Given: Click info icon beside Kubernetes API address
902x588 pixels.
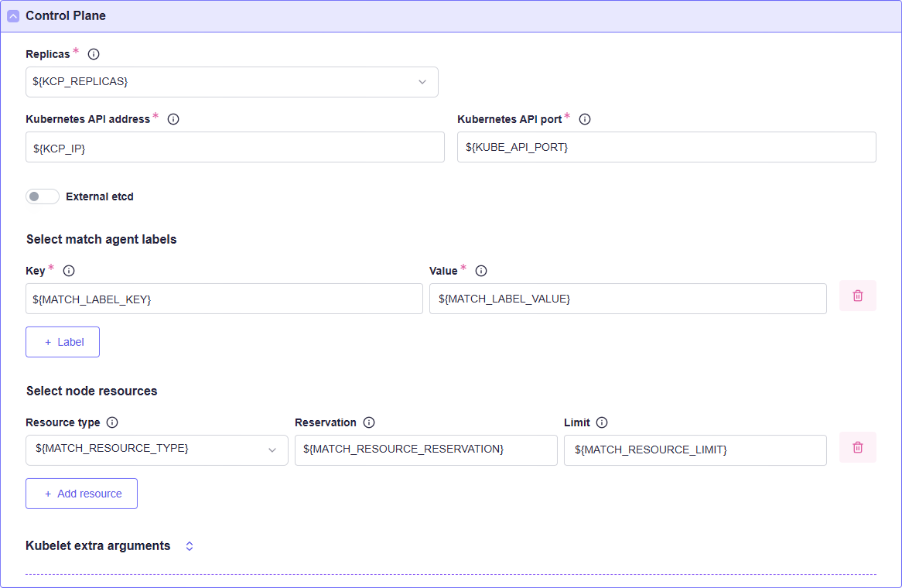Looking at the screenshot, I should click(173, 119).
